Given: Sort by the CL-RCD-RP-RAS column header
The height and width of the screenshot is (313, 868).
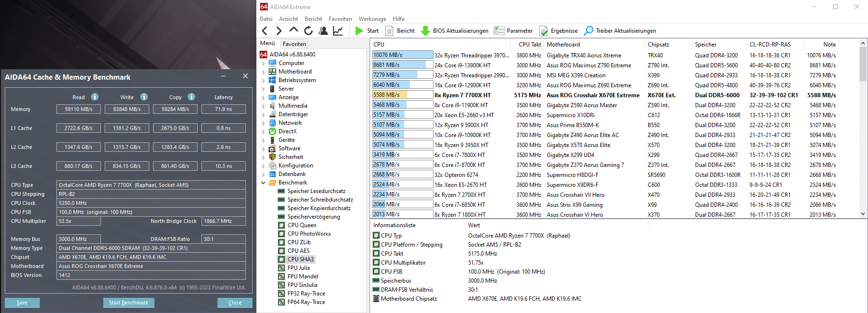Looking at the screenshot, I should click(x=775, y=45).
